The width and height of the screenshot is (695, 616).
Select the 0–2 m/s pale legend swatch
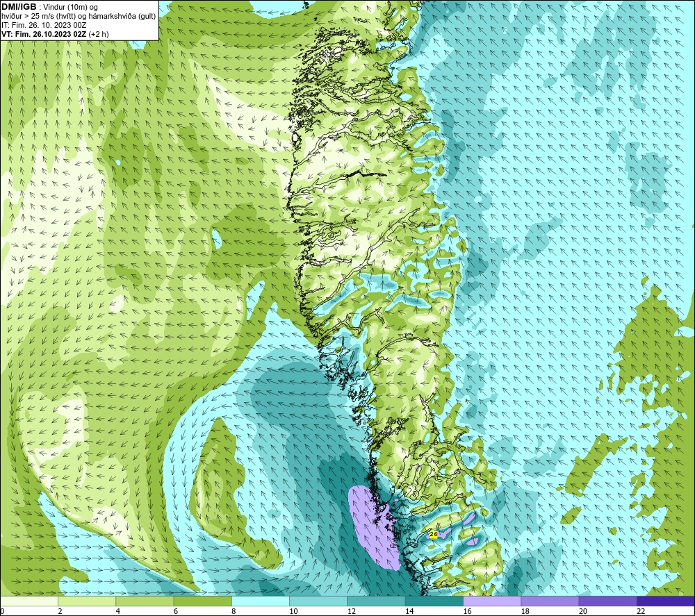tap(29, 601)
